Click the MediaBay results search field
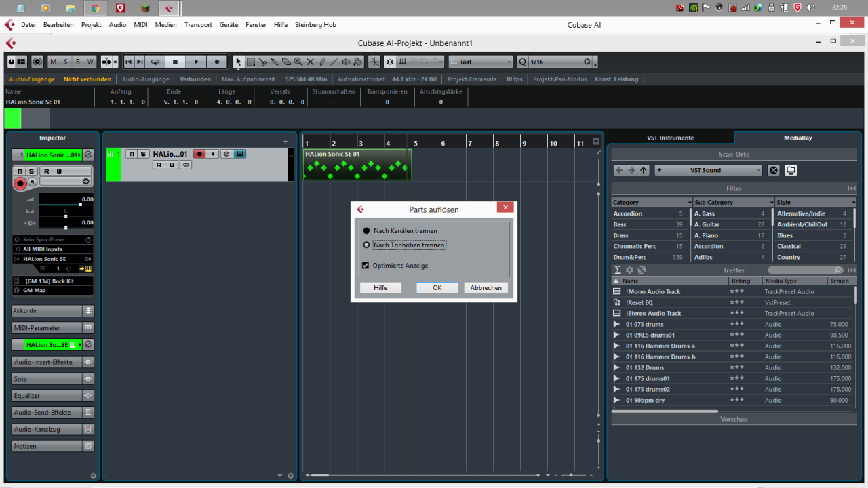 [x=806, y=270]
